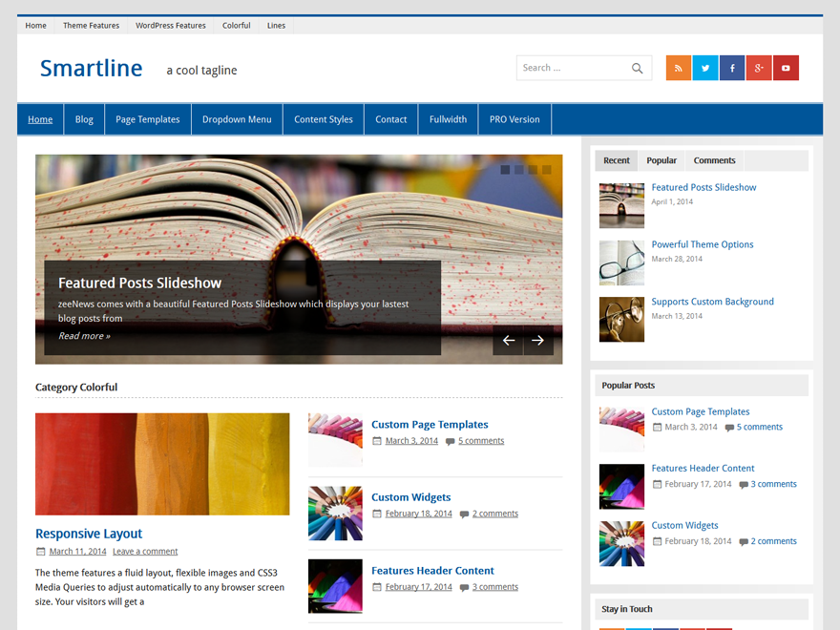Open Theme Features in top menu
The width and height of the screenshot is (840, 630).
[91, 25]
